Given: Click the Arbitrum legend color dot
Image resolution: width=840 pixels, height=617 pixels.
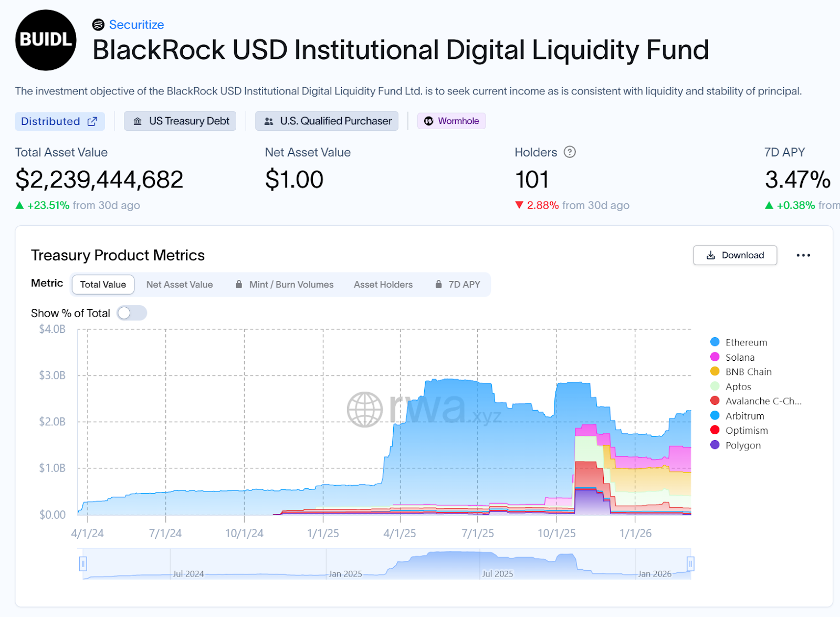Looking at the screenshot, I should (715, 415).
